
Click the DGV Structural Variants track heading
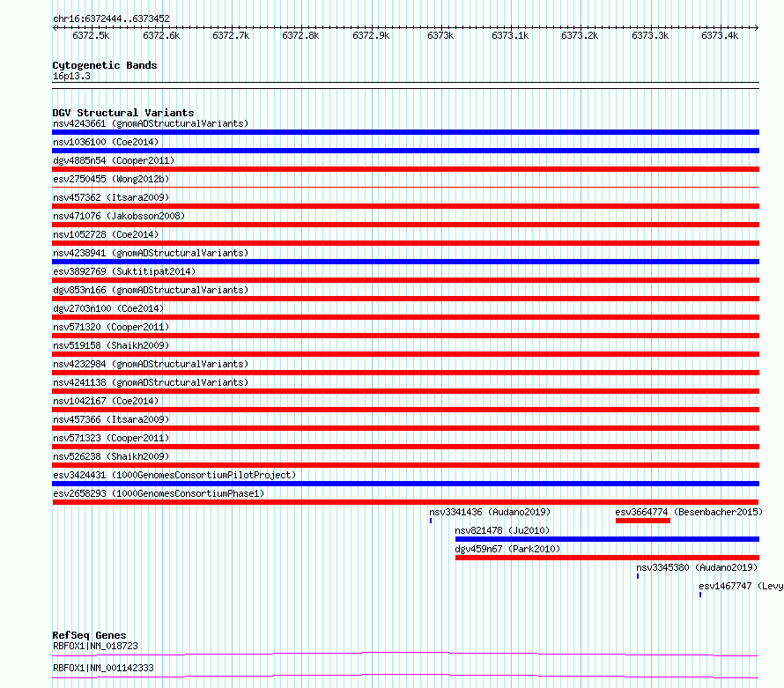[123, 113]
